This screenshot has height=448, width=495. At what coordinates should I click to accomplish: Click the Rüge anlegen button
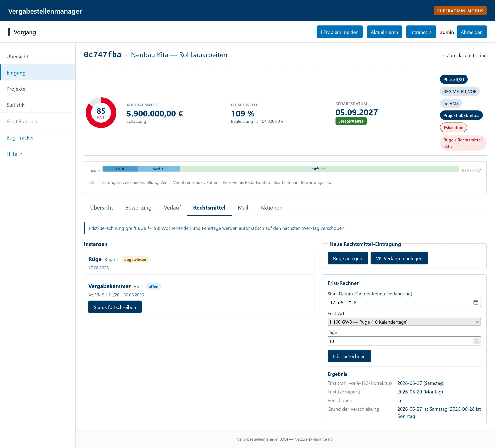(347, 258)
